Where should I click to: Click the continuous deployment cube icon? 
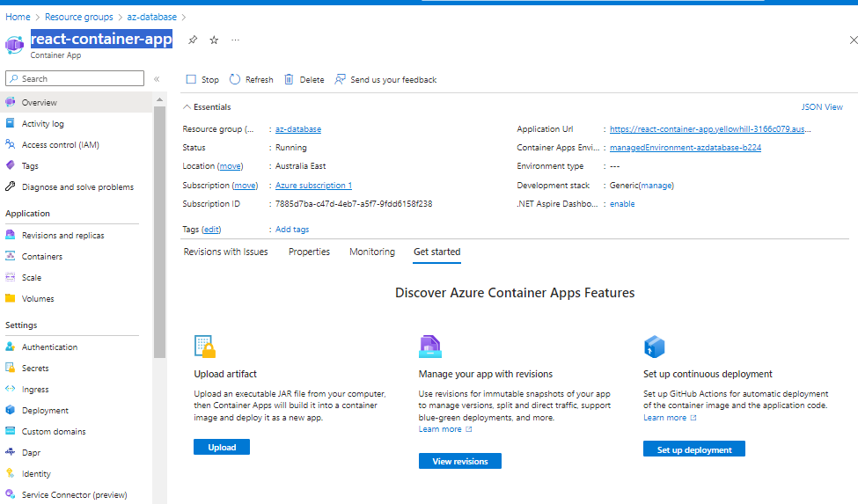pos(655,347)
